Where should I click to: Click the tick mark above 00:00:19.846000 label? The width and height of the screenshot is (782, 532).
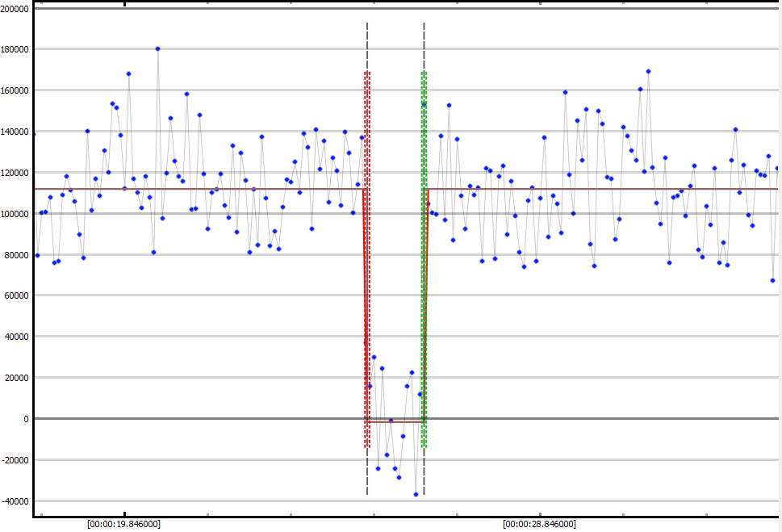(x=124, y=514)
